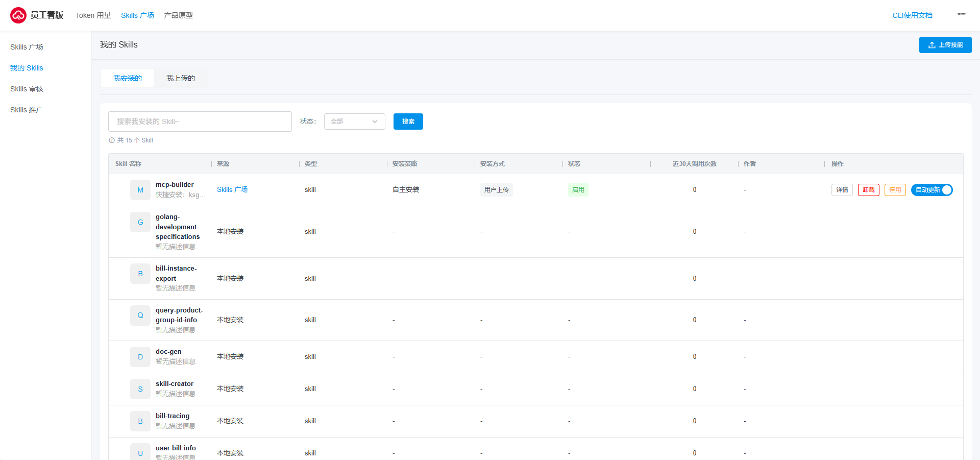The image size is (980, 460).
Task: Click the 搜索 search button
Action: pos(408,122)
